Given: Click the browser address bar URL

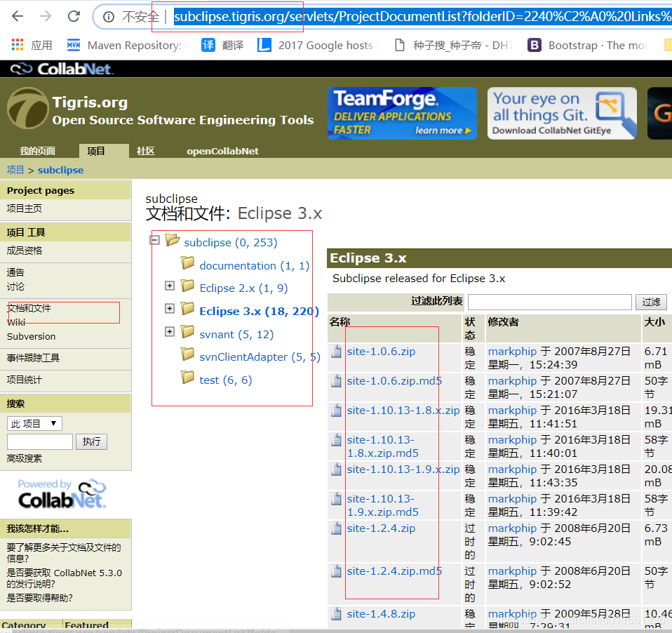Looking at the screenshot, I should click(x=422, y=17).
